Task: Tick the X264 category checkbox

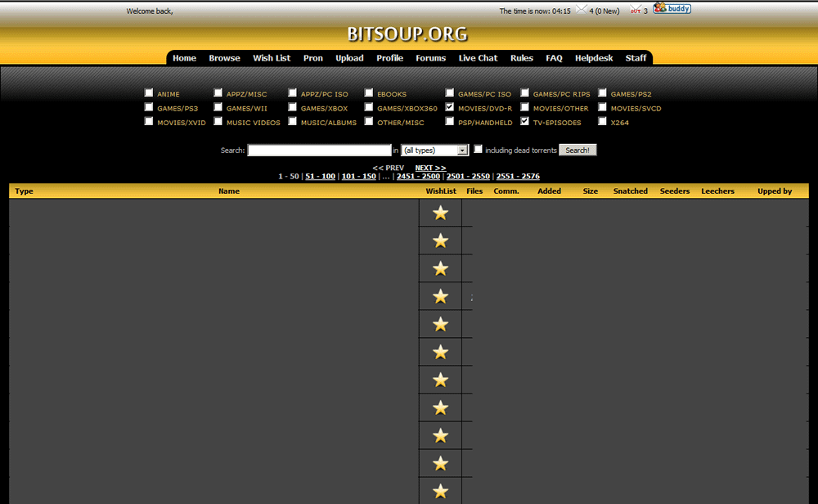Action: [602, 121]
